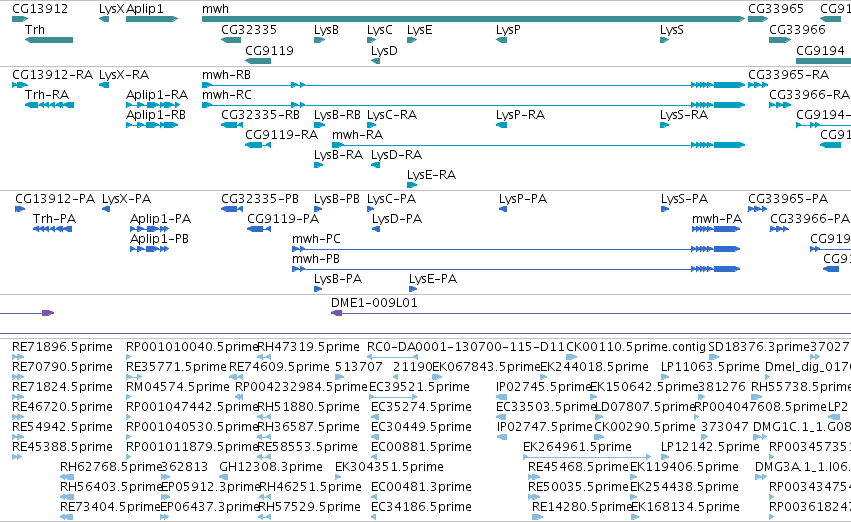851x522 pixels.
Task: Select the CG32335-PB protein feature
Action: pos(232,209)
